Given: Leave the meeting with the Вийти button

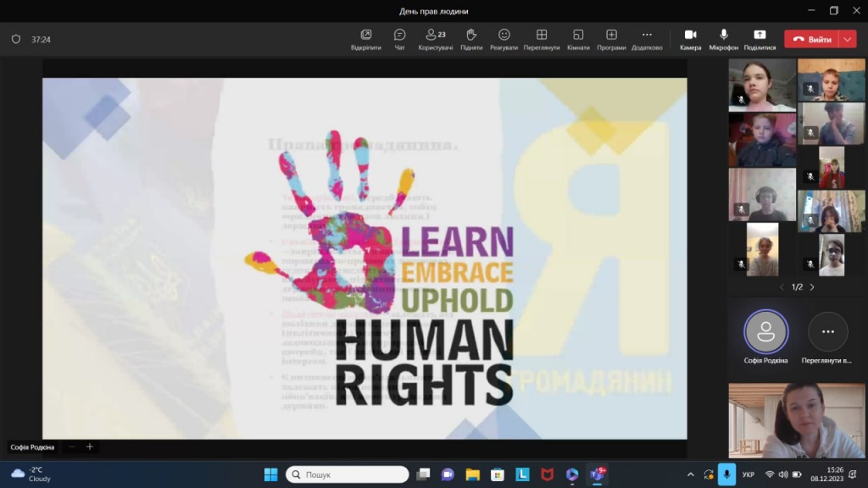Looking at the screenshot, I should tap(811, 39).
